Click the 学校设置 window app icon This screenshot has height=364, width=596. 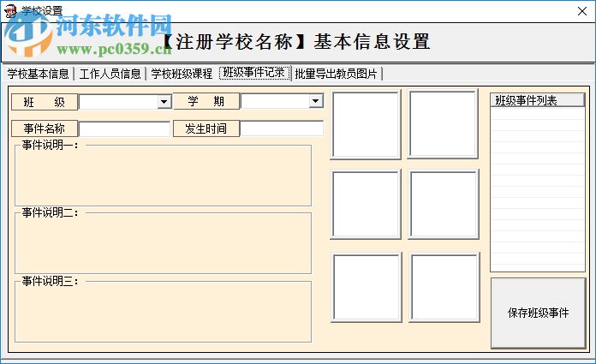(10, 11)
